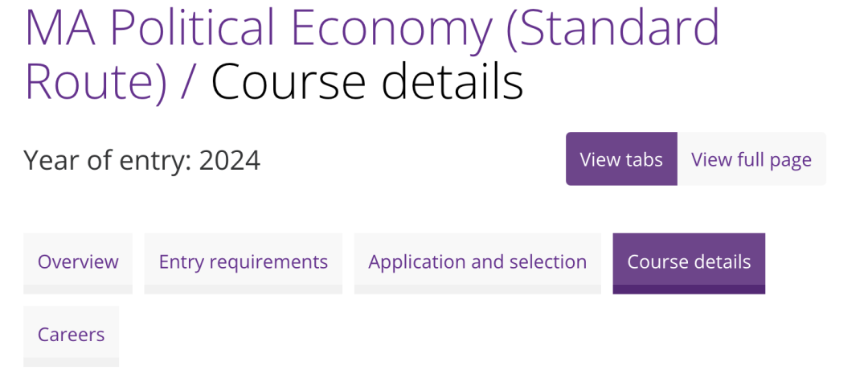Image resolution: width=868 pixels, height=391 pixels.
Task: Click the slash separator in the heading
Action: tap(190, 80)
